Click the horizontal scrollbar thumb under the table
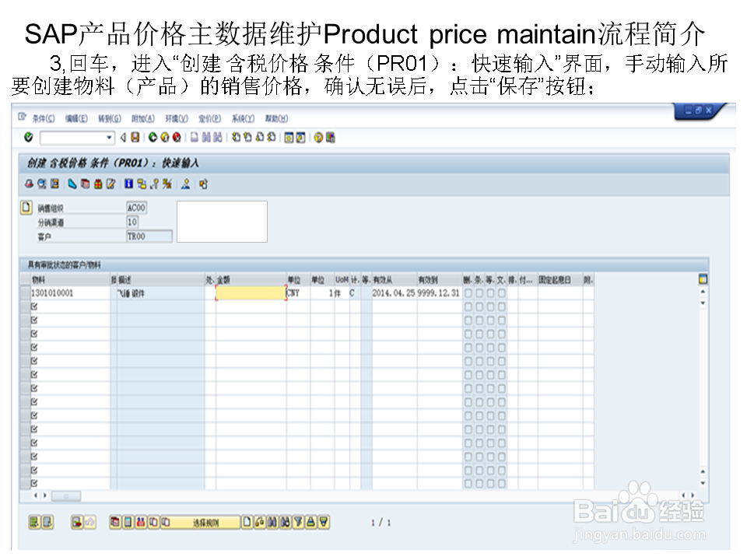 66,496
